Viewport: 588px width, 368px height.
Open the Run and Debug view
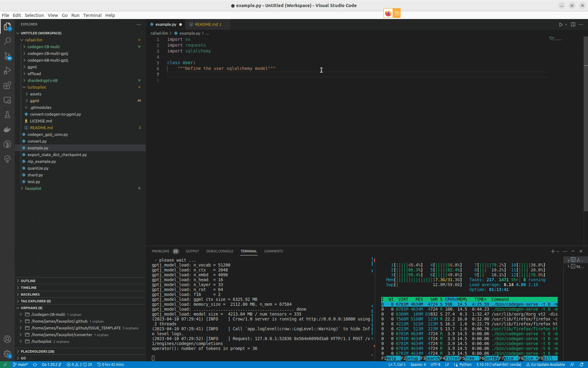(x=7, y=71)
